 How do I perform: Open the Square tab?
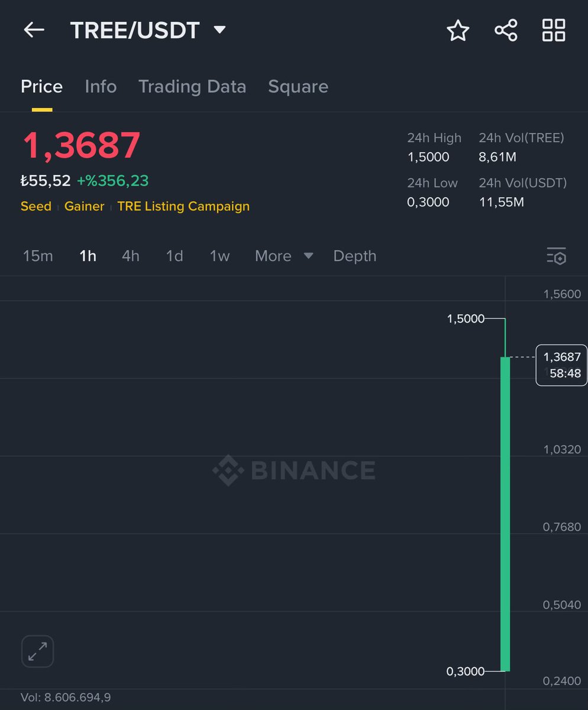coord(298,86)
